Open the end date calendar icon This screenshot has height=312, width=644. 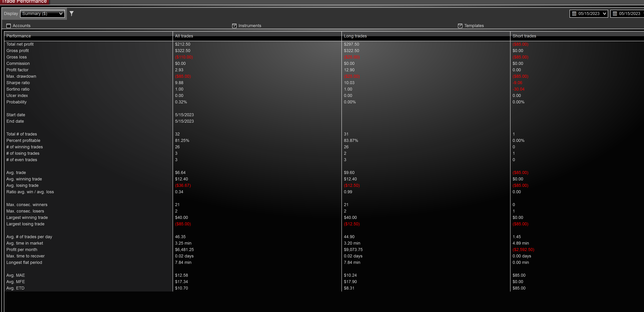615,14
